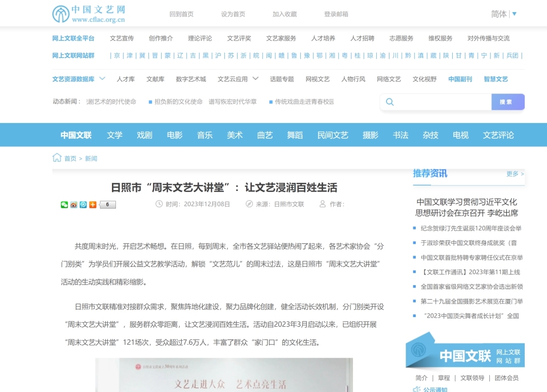Click 登录邮箱 in top bar
Viewport: 547px width, 392px height.
336,14
